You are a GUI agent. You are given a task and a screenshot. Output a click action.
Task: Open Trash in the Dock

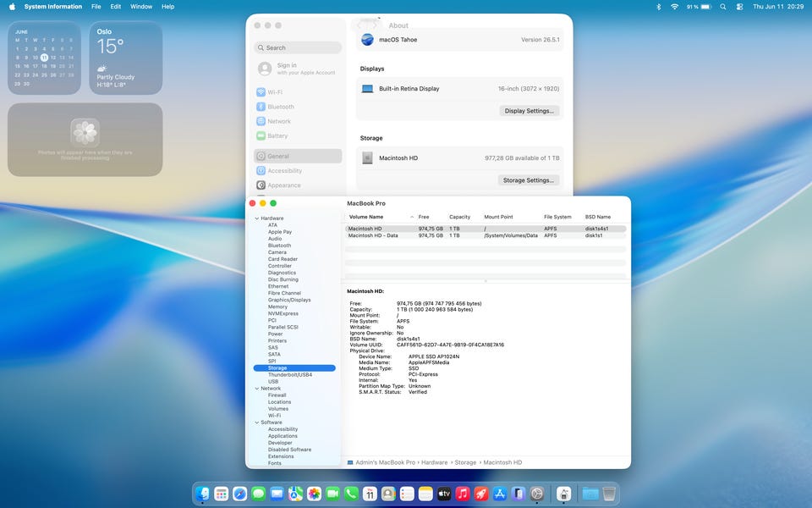click(609, 494)
